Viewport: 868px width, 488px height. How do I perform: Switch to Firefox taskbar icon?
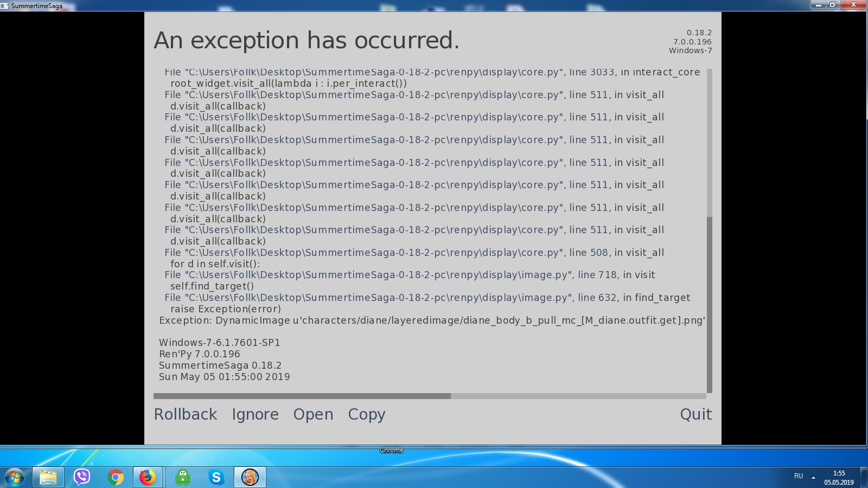[148, 477]
